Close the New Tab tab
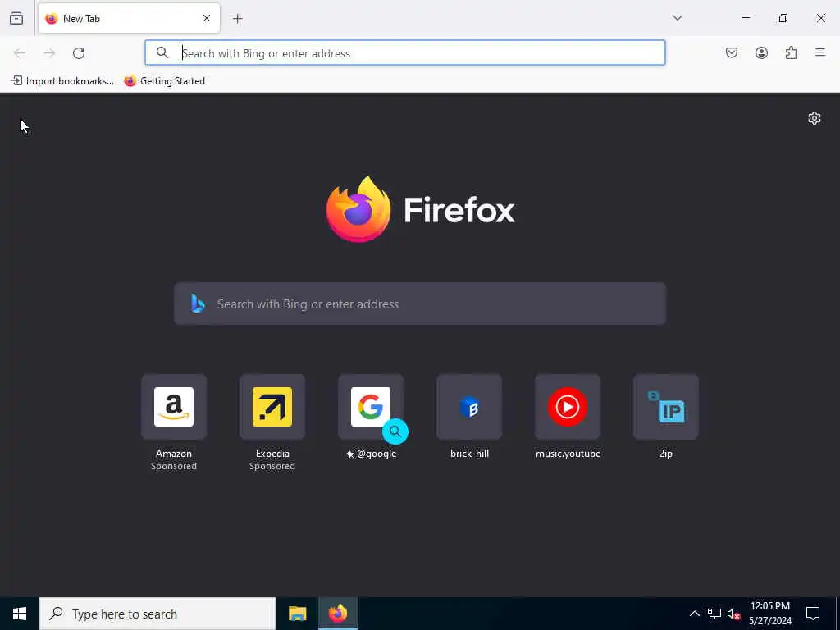 point(207,18)
